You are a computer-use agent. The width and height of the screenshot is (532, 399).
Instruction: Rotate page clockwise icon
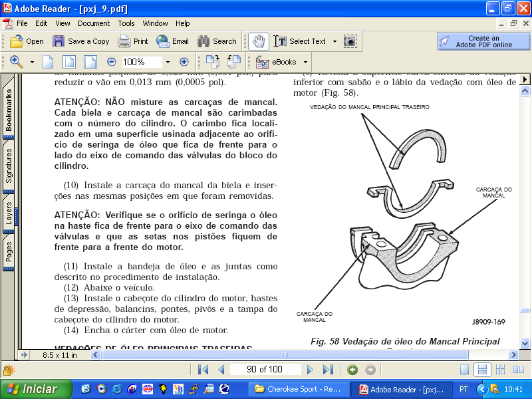tap(213, 62)
